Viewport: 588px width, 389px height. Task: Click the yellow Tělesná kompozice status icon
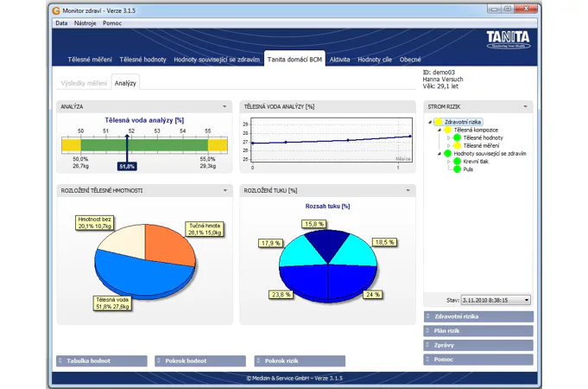447,130
